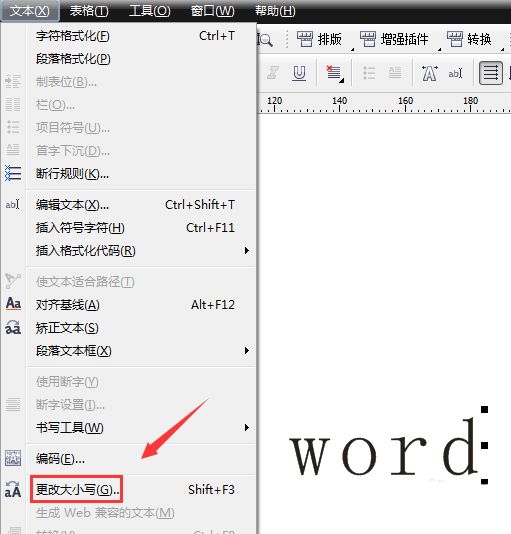This screenshot has height=534, width=511.
Task: Open text alignment dropdown icon
Action: [x=335, y=74]
